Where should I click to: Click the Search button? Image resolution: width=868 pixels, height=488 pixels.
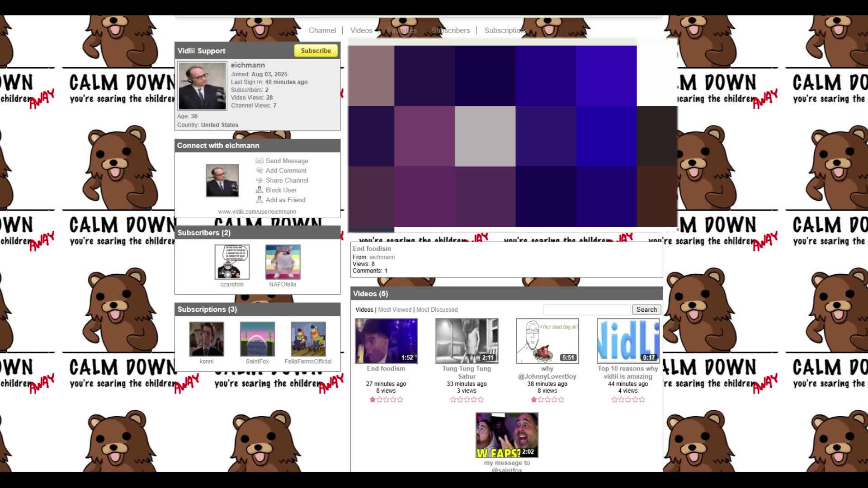pos(646,310)
